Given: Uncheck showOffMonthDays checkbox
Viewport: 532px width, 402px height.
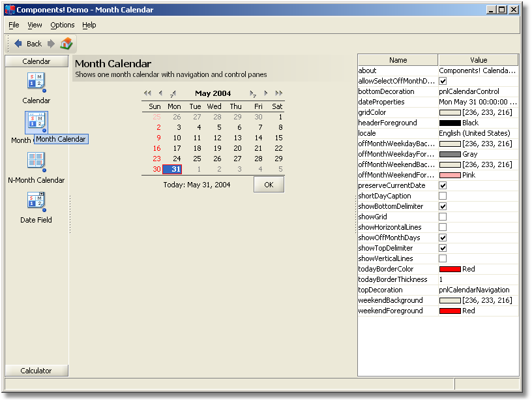Looking at the screenshot, I should (443, 238).
